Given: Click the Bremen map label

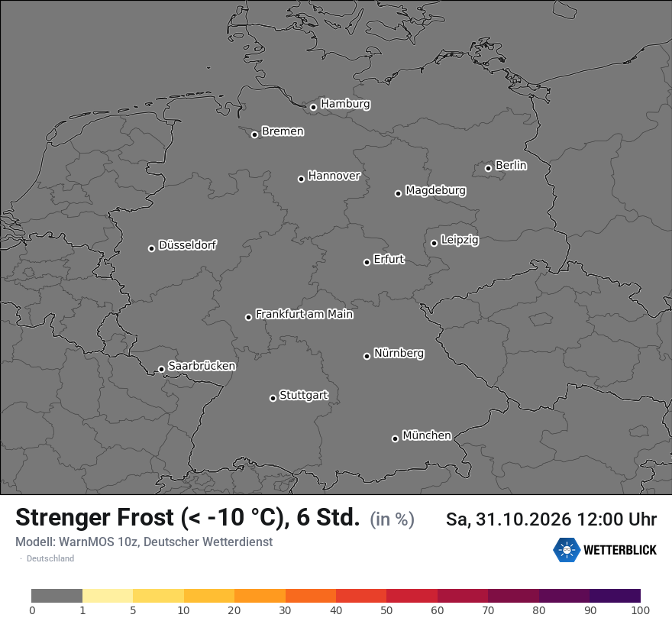Looking at the screenshot, I should point(283,131).
